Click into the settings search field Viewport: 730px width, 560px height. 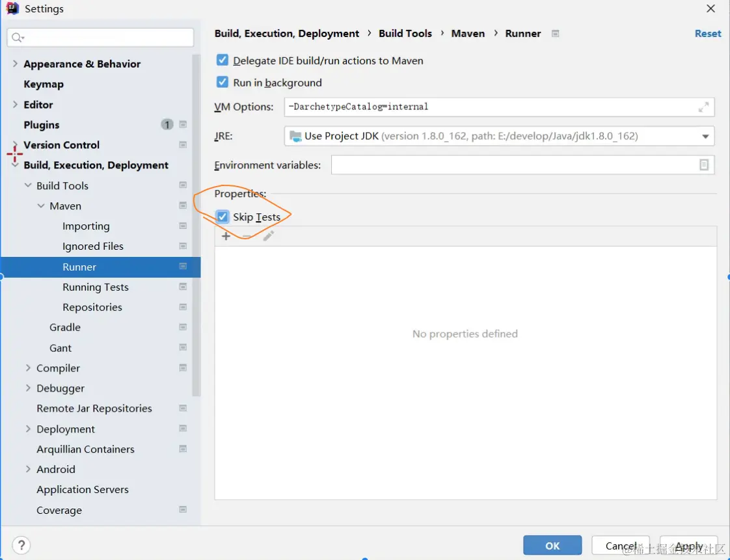pos(100,37)
